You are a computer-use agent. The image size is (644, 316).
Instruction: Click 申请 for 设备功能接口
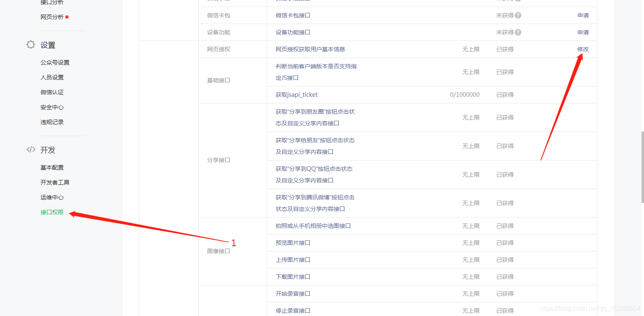coord(583,32)
